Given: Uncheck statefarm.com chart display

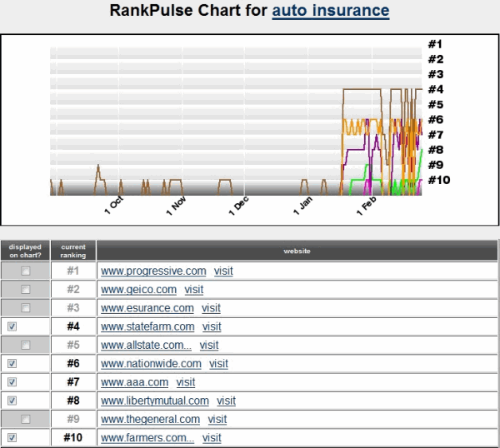Looking at the screenshot, I should click(x=12, y=326).
